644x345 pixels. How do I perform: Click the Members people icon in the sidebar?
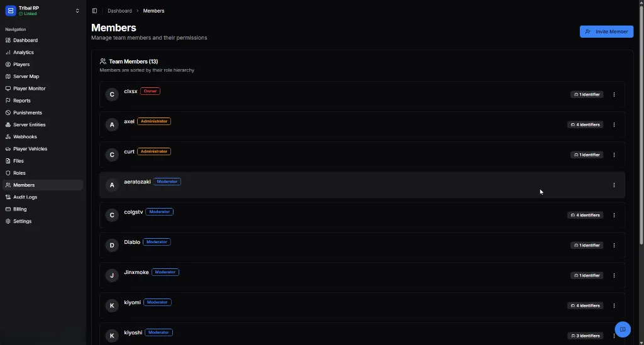(x=8, y=185)
